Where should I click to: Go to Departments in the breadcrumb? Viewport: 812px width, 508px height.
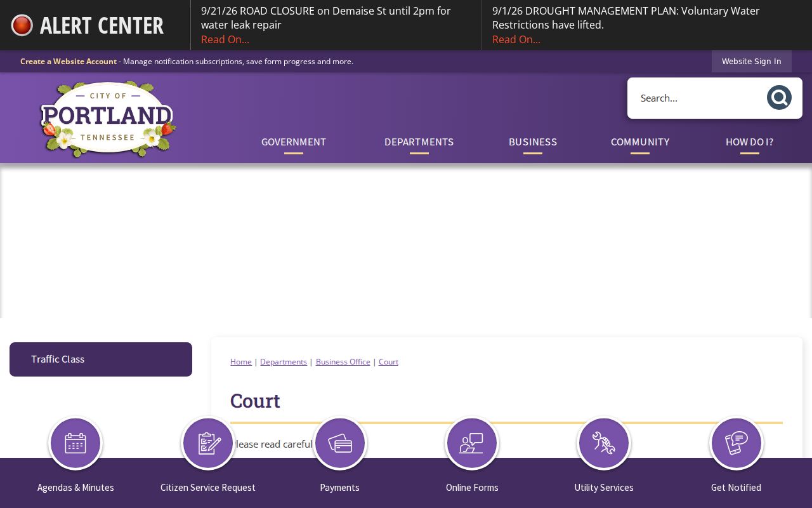284,362
